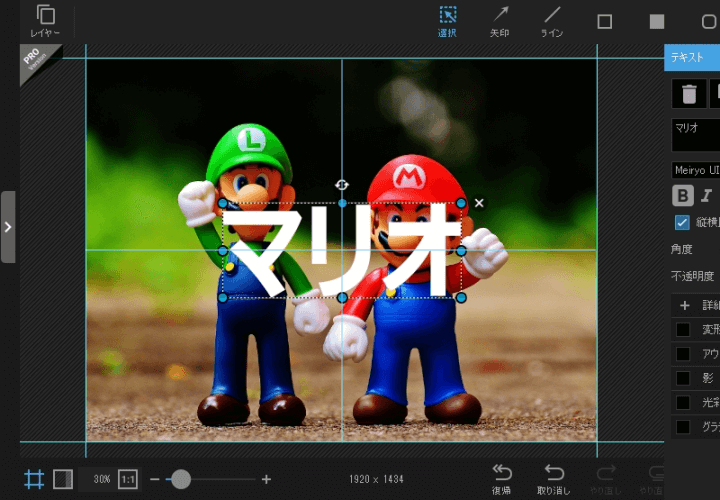Viewport: 720px width, 500px height.
Task: Click the top-right resize handle of text
Action: [x=461, y=203]
